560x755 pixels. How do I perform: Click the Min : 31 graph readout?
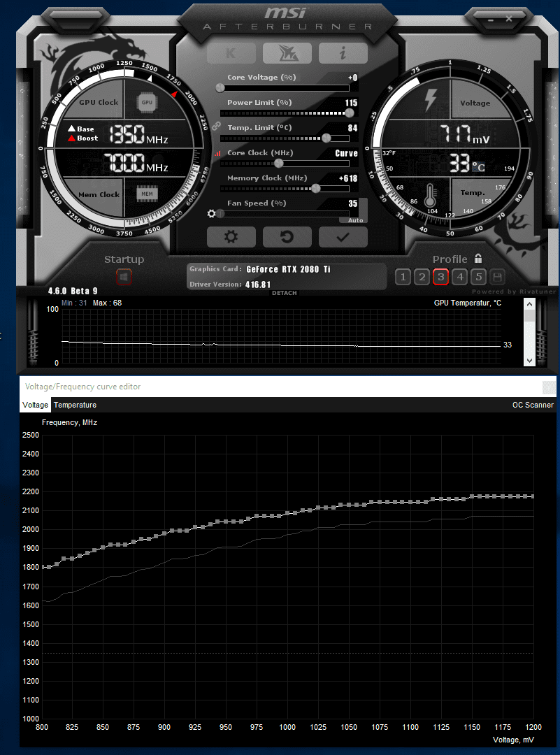[74, 303]
